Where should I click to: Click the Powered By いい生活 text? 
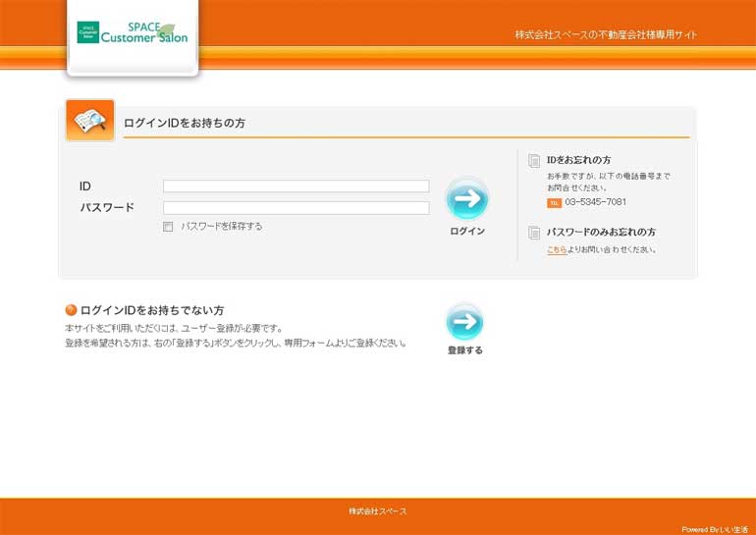[715, 529]
